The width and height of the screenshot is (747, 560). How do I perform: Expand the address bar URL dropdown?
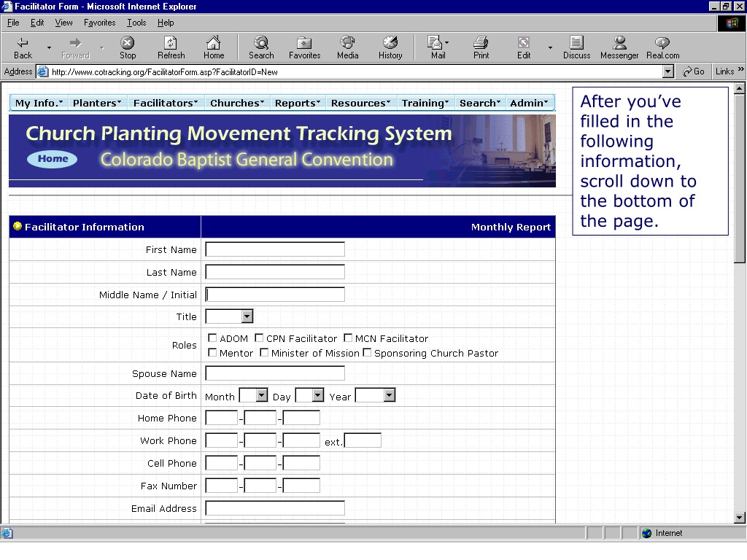[668, 72]
